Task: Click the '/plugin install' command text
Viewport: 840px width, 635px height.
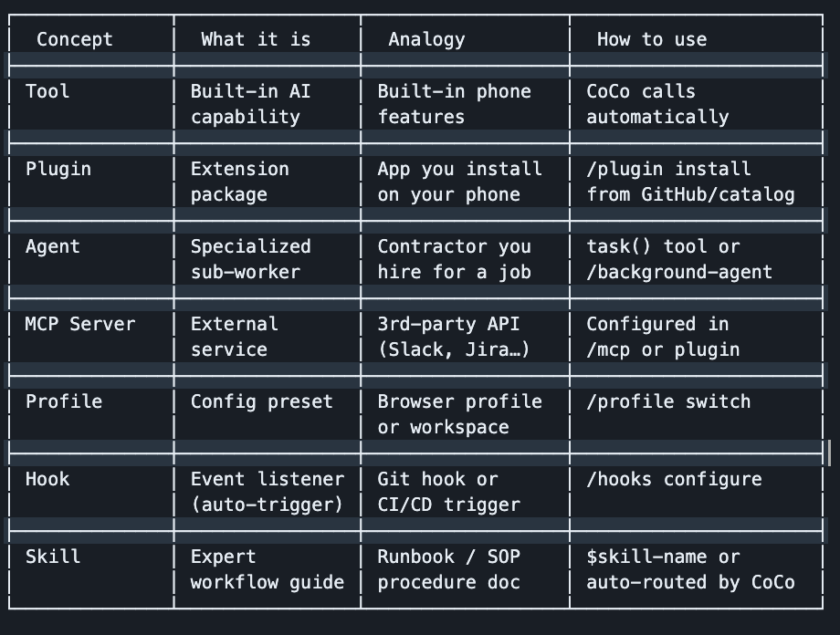Action: point(668,169)
